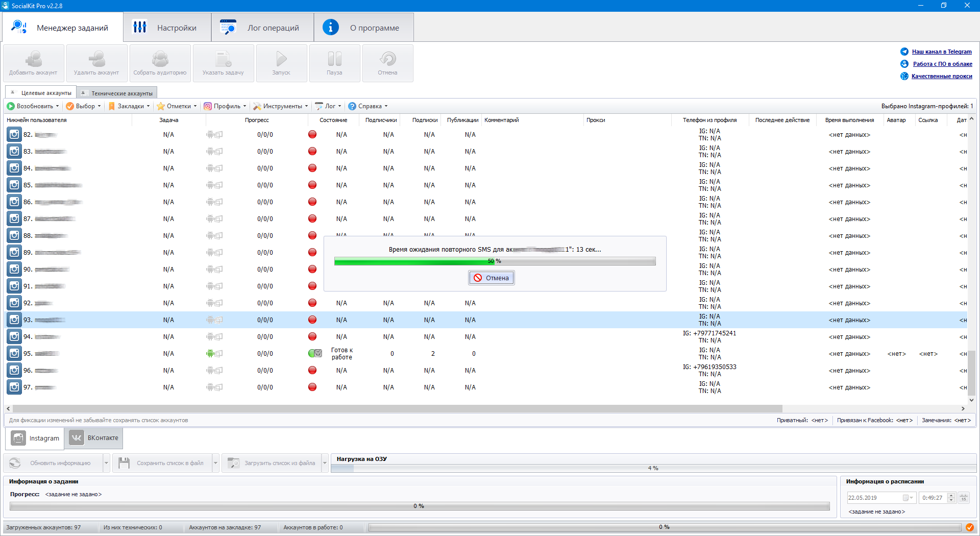Click the Указать задачу button

223,63
